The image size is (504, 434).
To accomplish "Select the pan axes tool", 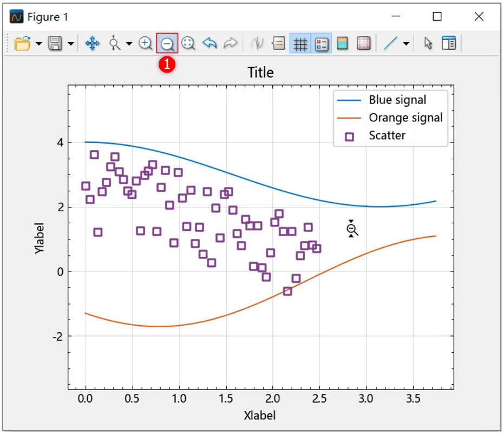I will [92, 44].
